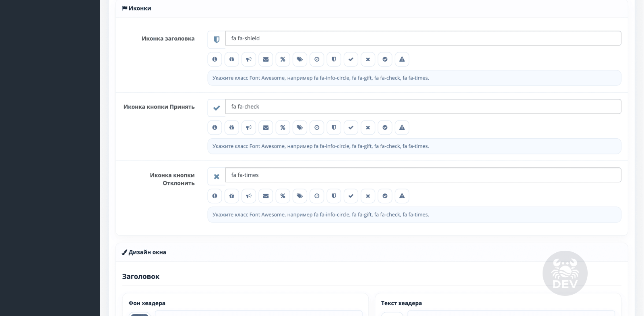Screen dimensions: 644x316
Task: Use checkmark preset for кнопки Принять
Action: tap(351, 127)
